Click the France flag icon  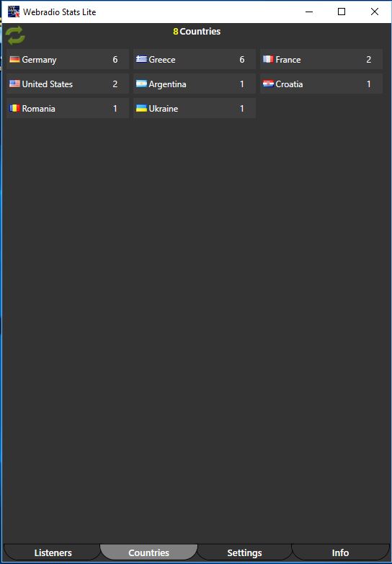pyautogui.click(x=268, y=59)
